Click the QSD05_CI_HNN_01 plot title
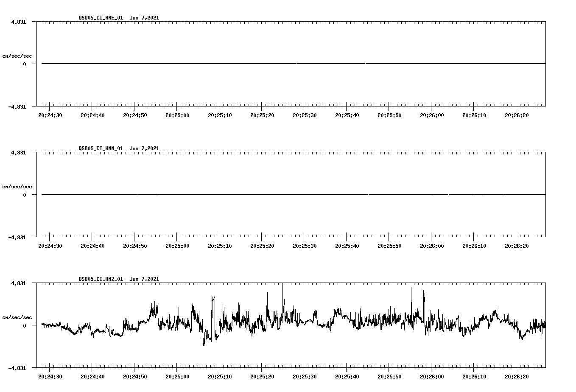This screenshot has height=392, width=576. click(119, 148)
